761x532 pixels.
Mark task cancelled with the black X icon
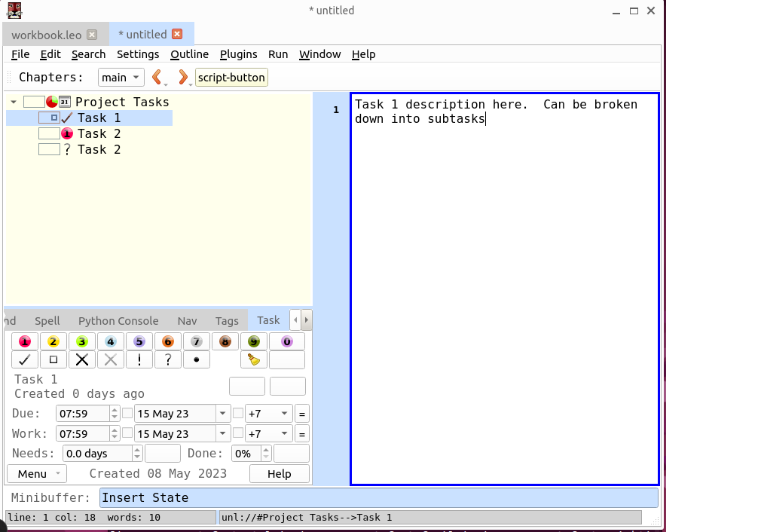82,359
